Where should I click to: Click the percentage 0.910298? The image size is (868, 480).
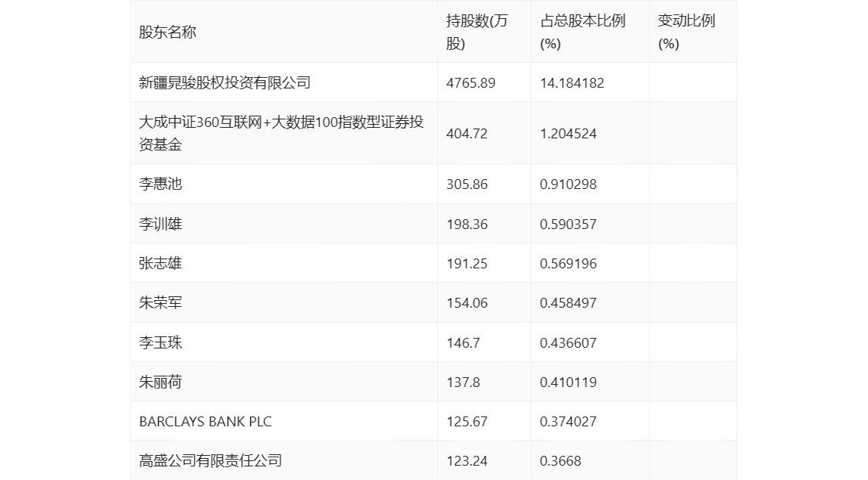click(568, 184)
